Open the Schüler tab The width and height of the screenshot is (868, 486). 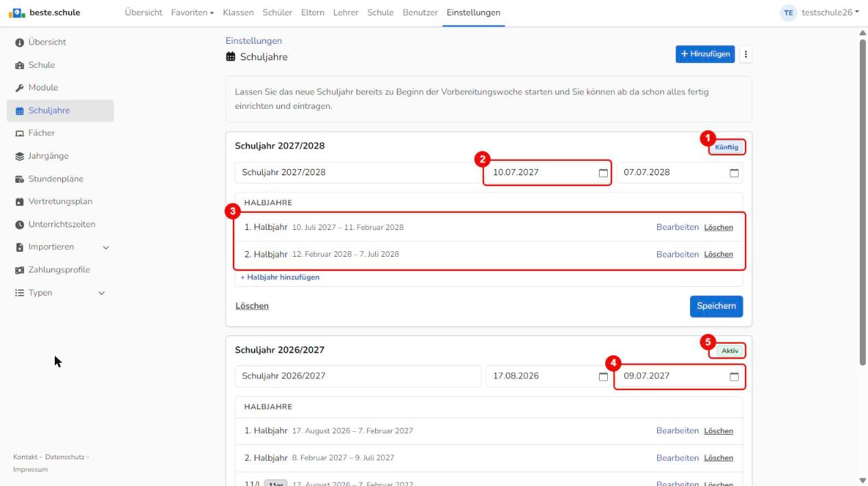click(x=277, y=12)
